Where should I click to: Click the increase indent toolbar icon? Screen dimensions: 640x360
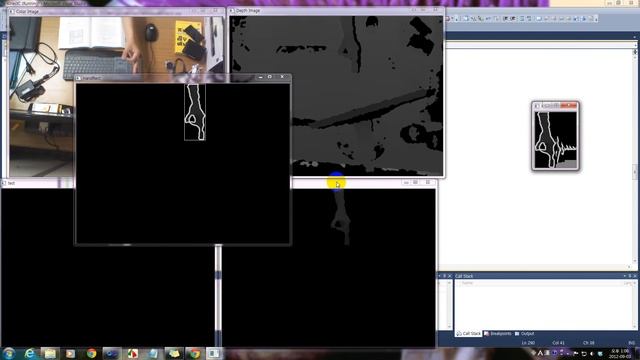point(513,18)
